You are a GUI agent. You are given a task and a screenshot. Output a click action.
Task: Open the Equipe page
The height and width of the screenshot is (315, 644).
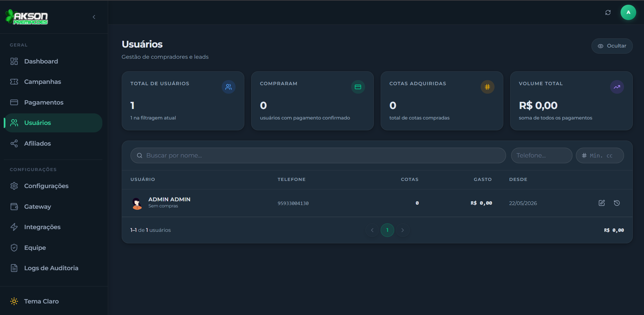(53, 248)
